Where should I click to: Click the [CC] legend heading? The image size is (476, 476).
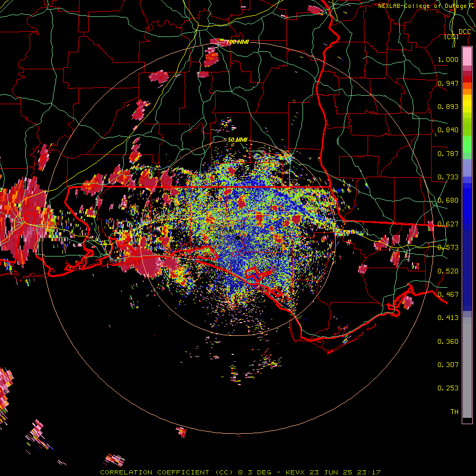click(452, 36)
